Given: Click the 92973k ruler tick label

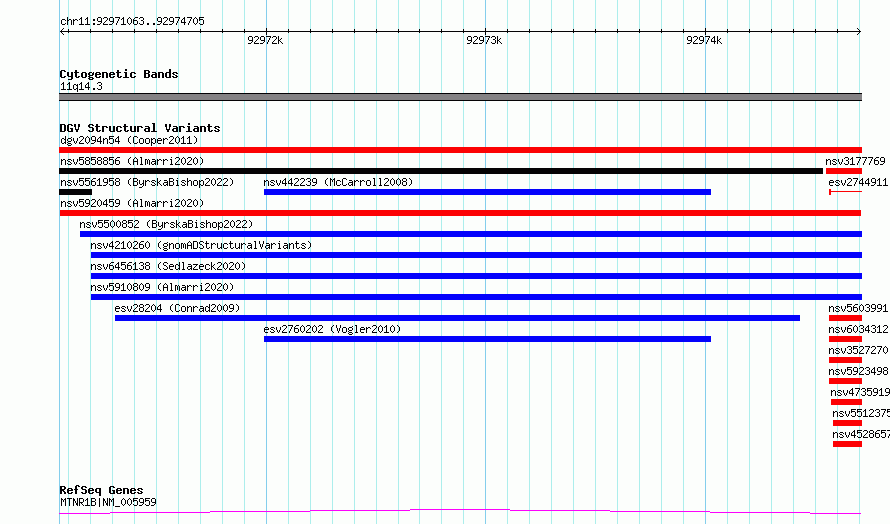Looking at the screenshot, I should click(484, 40).
